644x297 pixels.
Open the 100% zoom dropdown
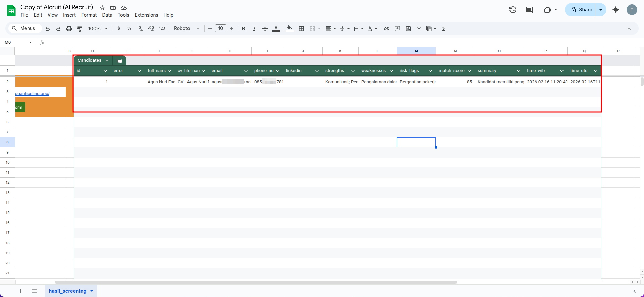coord(98,29)
